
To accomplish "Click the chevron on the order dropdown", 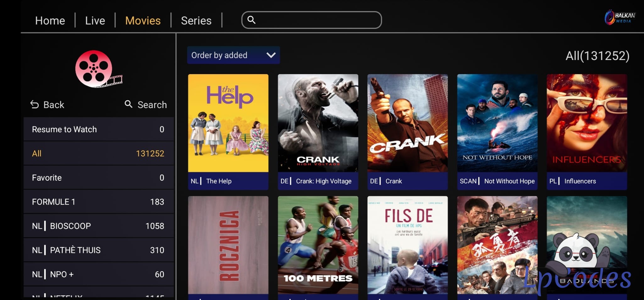I will (271, 55).
